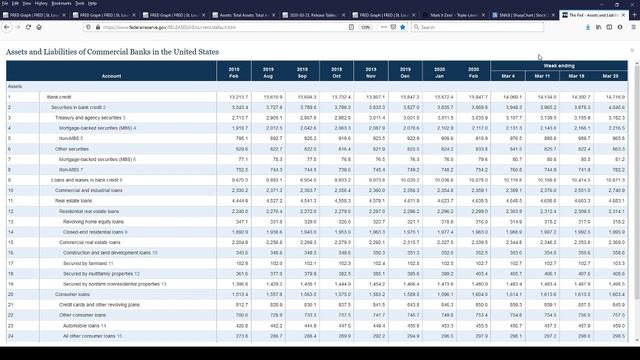Open the Help menu
Screen dimensions: 640x360
92,3
